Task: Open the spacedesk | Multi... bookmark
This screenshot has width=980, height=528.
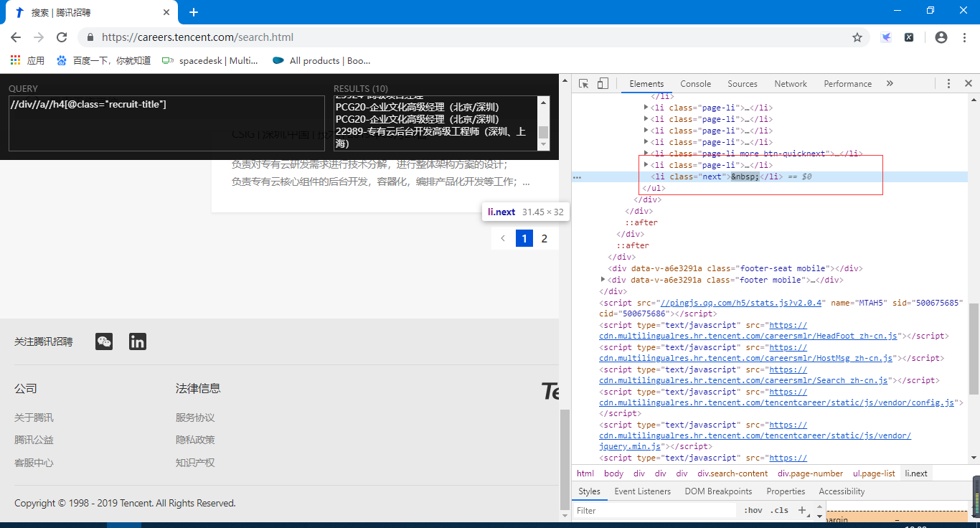Action: [209, 61]
